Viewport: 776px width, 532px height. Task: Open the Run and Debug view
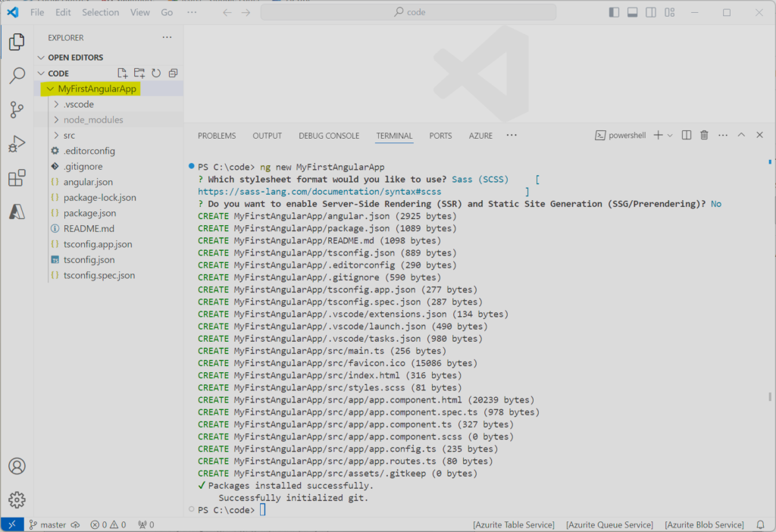(x=17, y=144)
